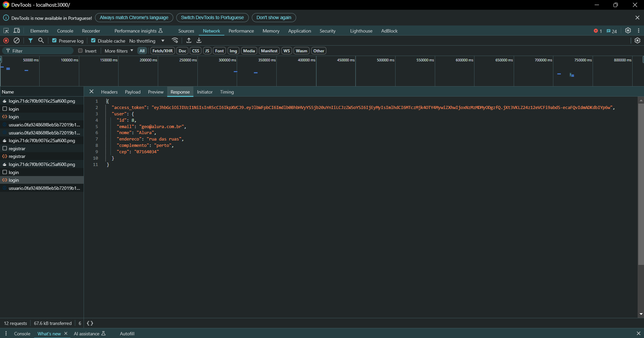The width and height of the screenshot is (644, 338).
Task: Click the export HAR download icon
Action: (x=199, y=41)
